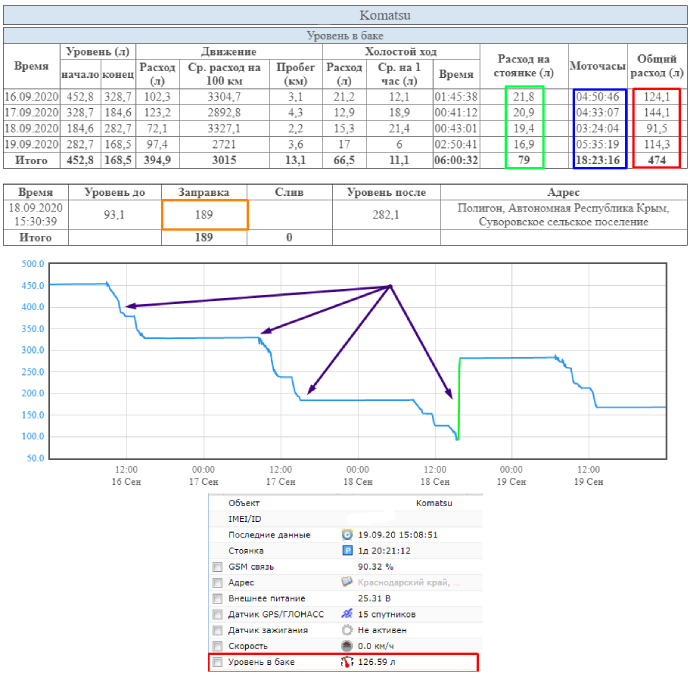Click the fuel gauge icon beside 126.59 л
This screenshot has width=690, height=680.
(x=347, y=662)
